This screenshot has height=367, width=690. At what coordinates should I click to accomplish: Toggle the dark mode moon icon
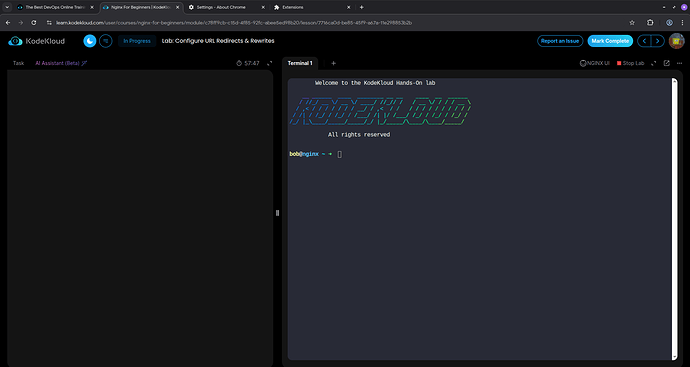[x=90, y=41]
